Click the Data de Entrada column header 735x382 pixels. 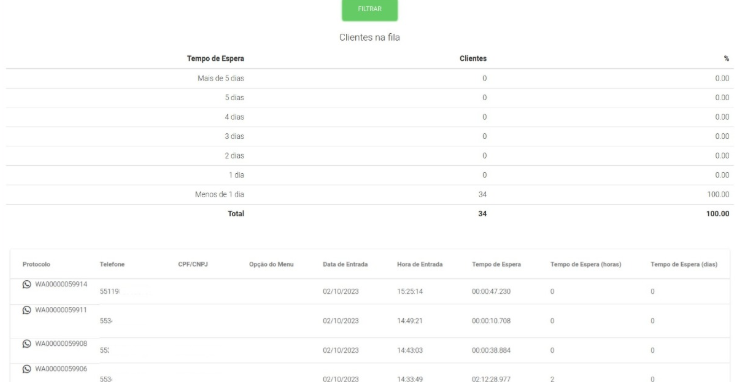tap(345, 264)
